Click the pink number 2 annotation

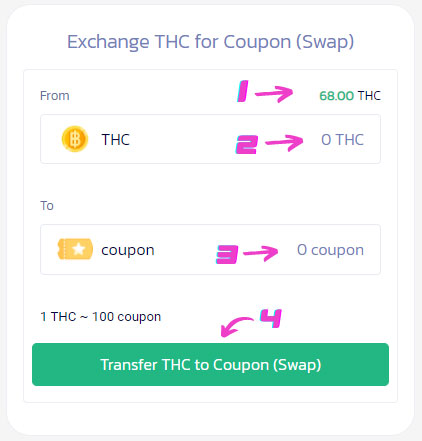[x=247, y=144]
